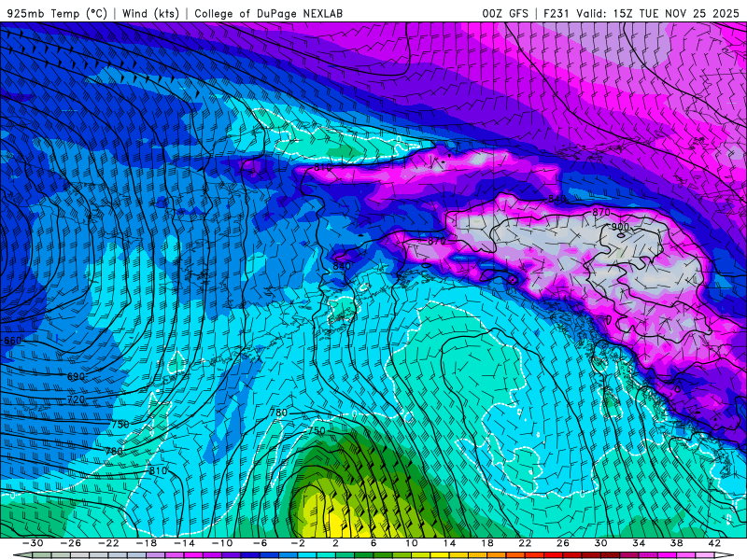Viewport: 747px width, 560px height.
Task: Select the 14 label on the color scale
Action: [x=449, y=543]
